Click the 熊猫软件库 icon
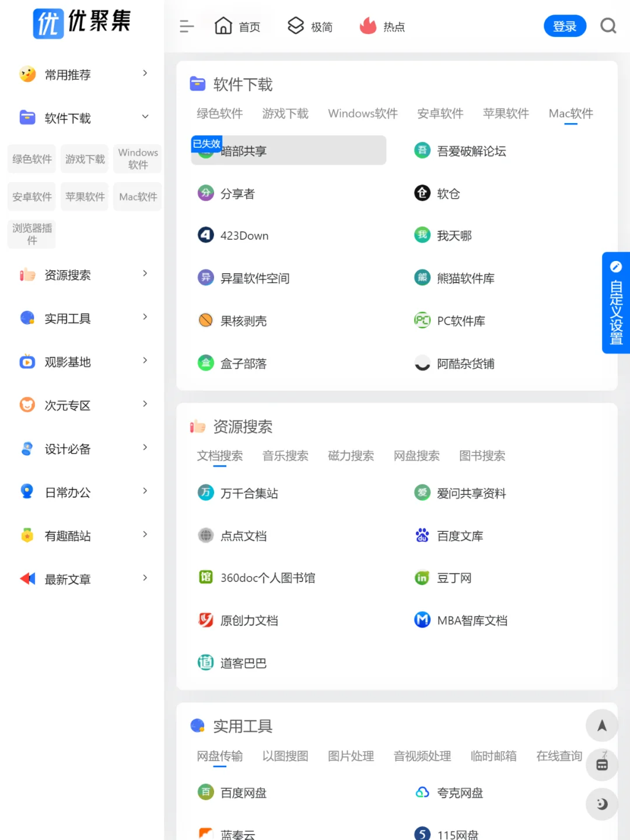 422,278
